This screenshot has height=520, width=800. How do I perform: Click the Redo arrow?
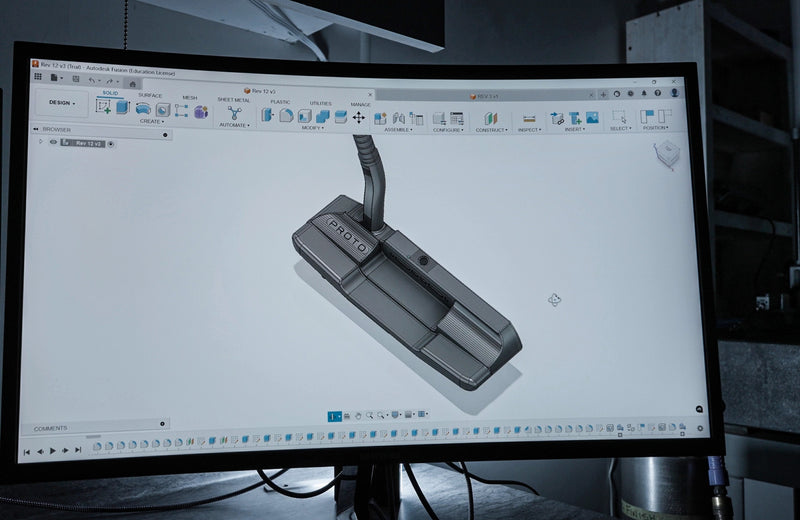coord(110,81)
